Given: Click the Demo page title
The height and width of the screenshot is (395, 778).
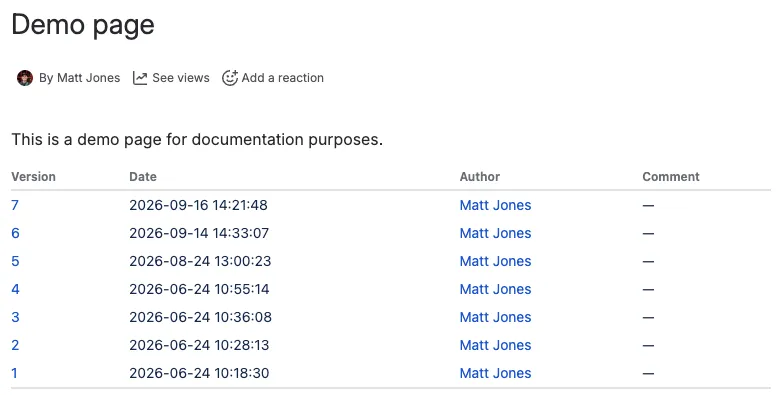Looking at the screenshot, I should click(x=83, y=25).
